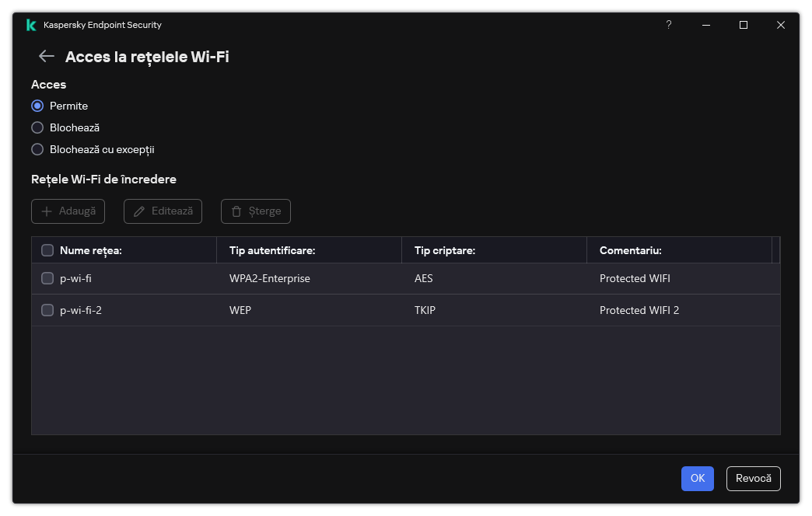This screenshot has width=812, height=516.
Task: Click the Comentariu column header
Action: [x=629, y=250]
